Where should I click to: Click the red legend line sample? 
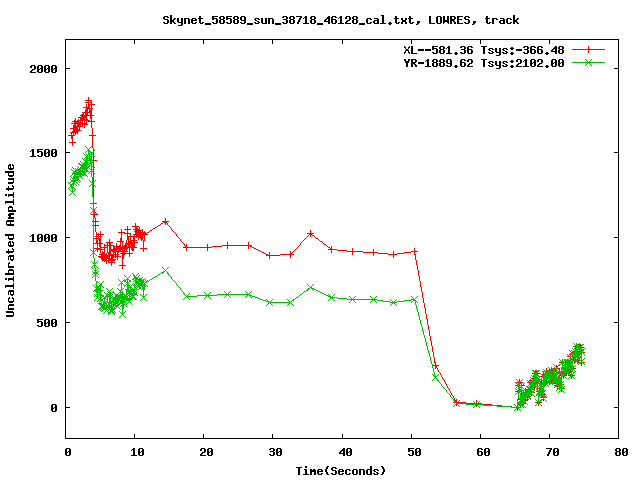point(588,50)
